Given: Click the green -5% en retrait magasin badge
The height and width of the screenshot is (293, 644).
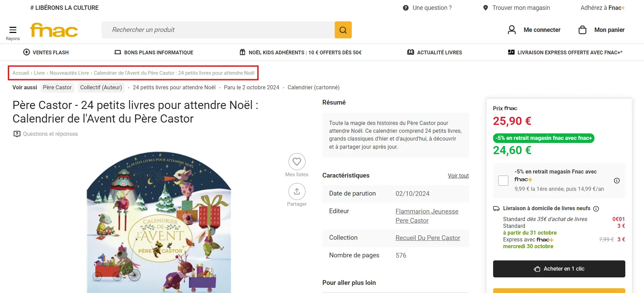Looking at the screenshot, I should [x=544, y=138].
